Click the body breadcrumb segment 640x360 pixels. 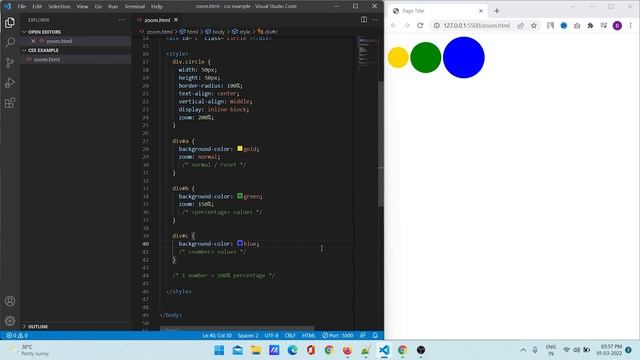[215, 31]
